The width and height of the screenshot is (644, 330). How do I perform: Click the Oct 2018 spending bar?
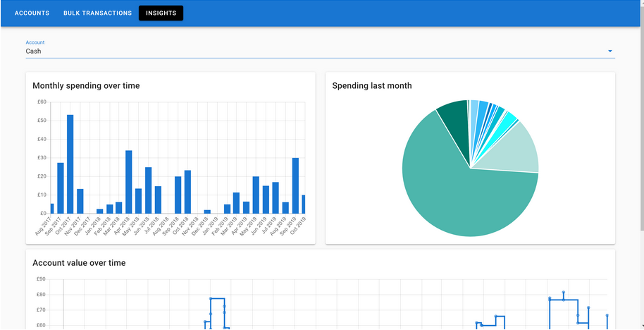pos(187,192)
